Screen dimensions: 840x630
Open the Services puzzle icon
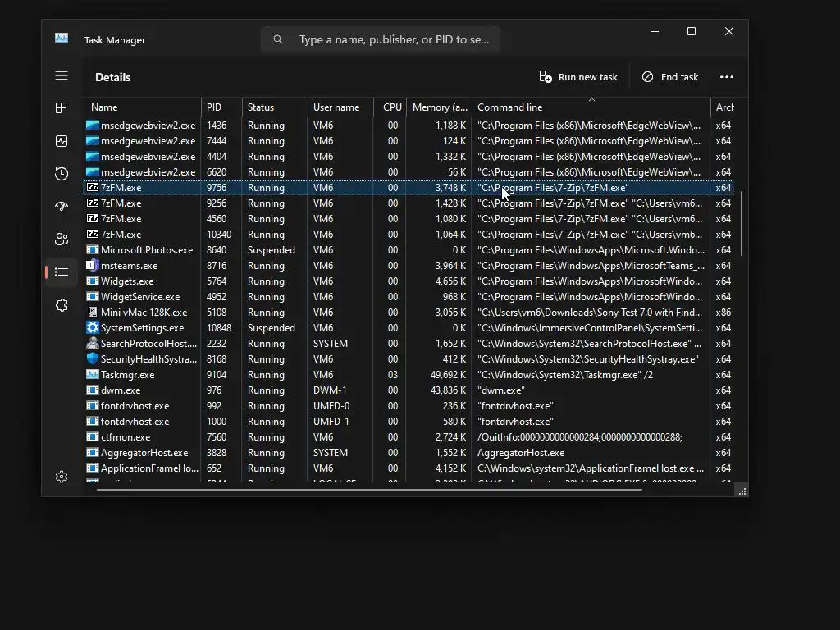62,305
